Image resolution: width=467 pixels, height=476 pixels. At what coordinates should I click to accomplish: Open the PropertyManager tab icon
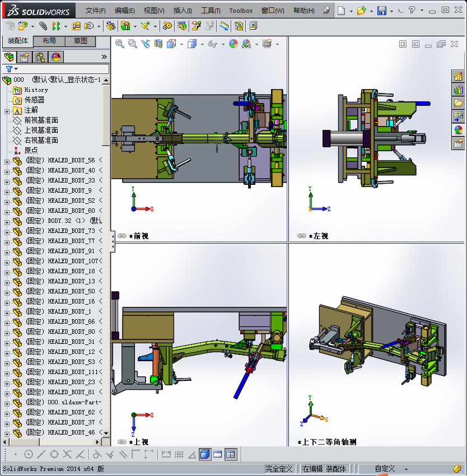[x=25, y=57]
